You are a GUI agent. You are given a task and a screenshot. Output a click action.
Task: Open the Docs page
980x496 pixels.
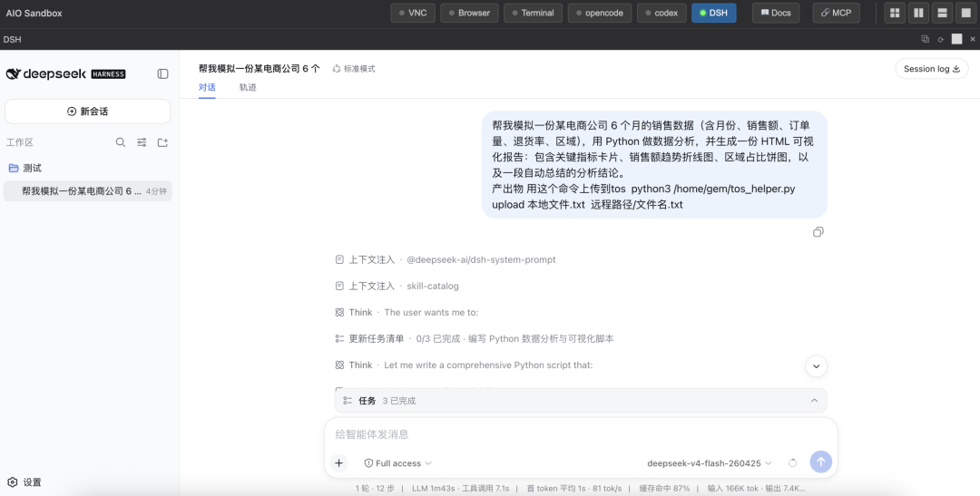point(776,13)
